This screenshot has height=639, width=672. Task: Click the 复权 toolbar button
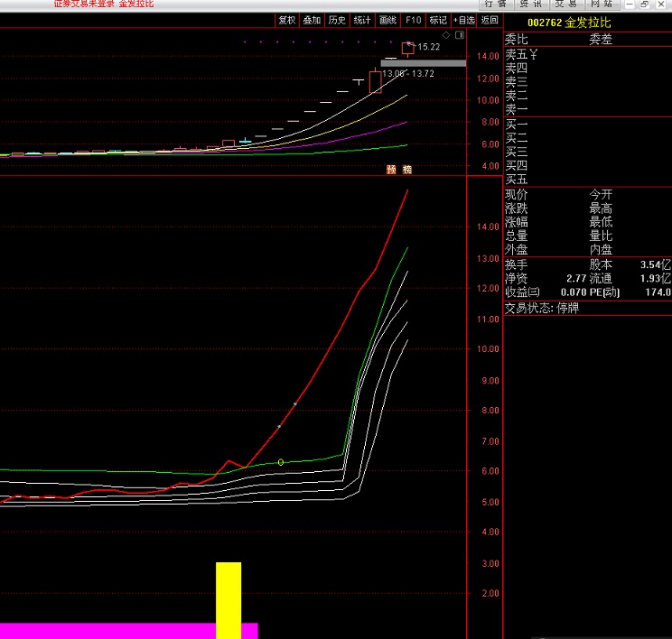point(286,20)
